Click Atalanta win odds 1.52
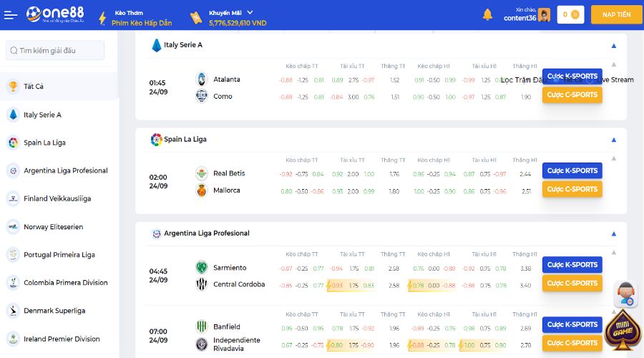Viewport: 644px width, 358px height. [x=395, y=80]
